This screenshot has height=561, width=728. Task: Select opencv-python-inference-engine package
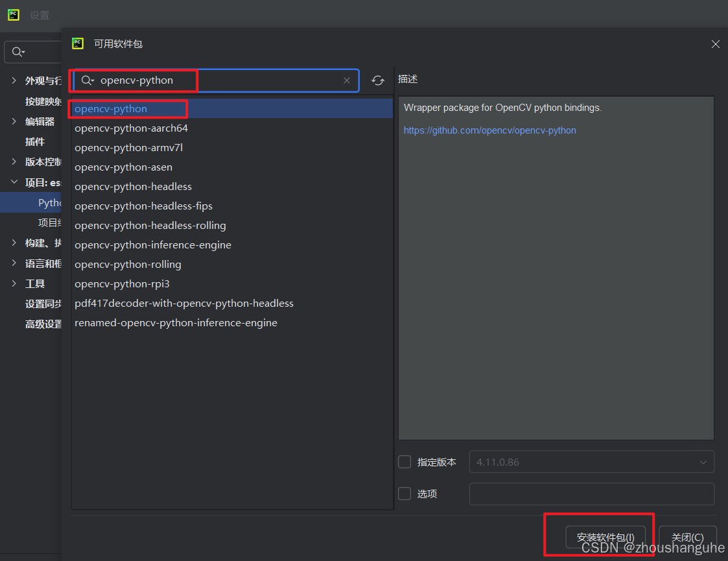[x=232, y=245]
